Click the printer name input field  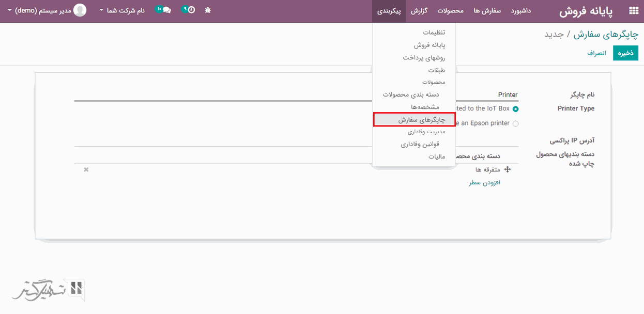click(296, 95)
